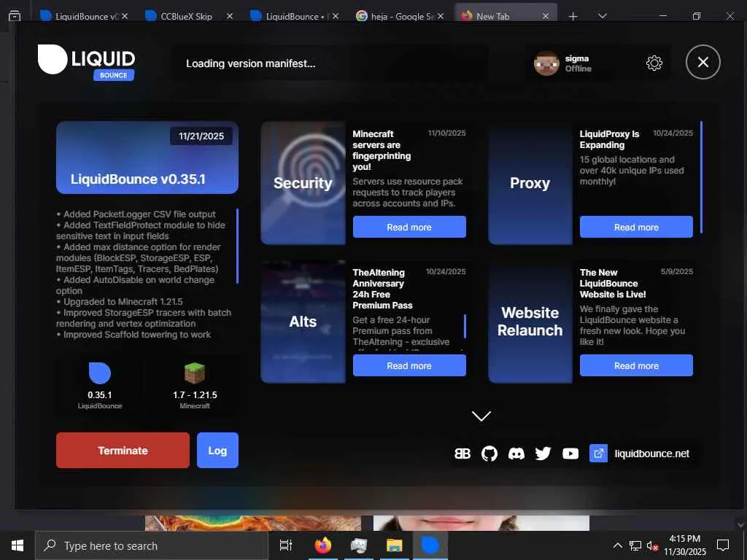
Task: Open the sigma account avatar
Action: tap(546, 63)
